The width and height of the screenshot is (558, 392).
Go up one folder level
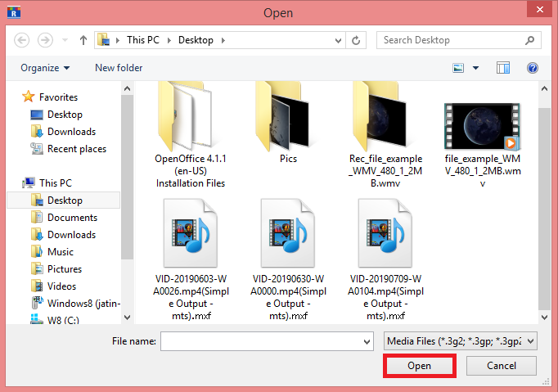pyautogui.click(x=83, y=40)
